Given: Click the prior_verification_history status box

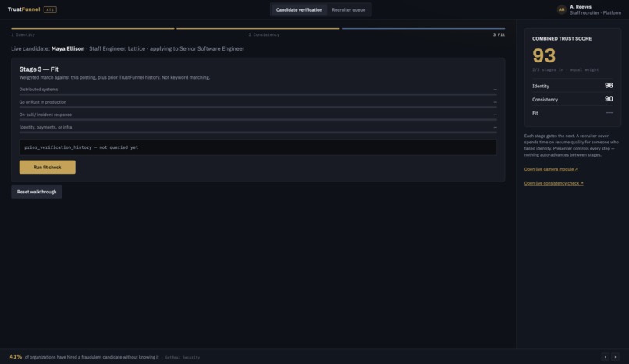Looking at the screenshot, I should (x=258, y=147).
